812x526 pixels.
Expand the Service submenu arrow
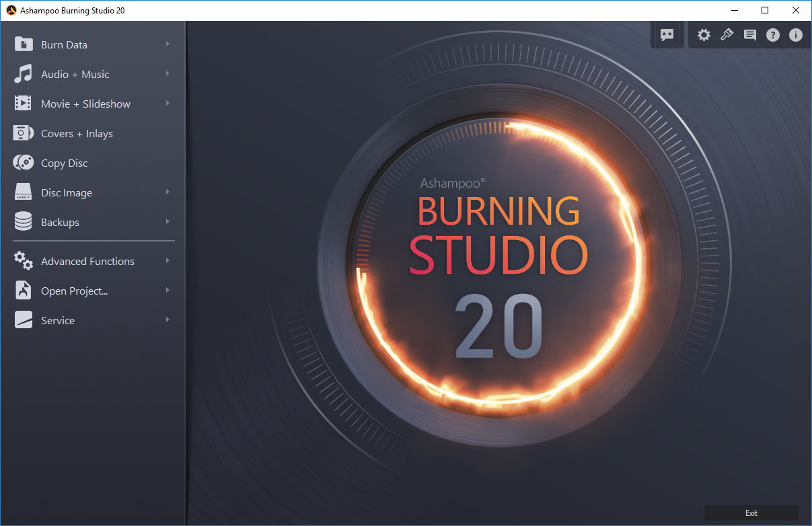click(168, 320)
